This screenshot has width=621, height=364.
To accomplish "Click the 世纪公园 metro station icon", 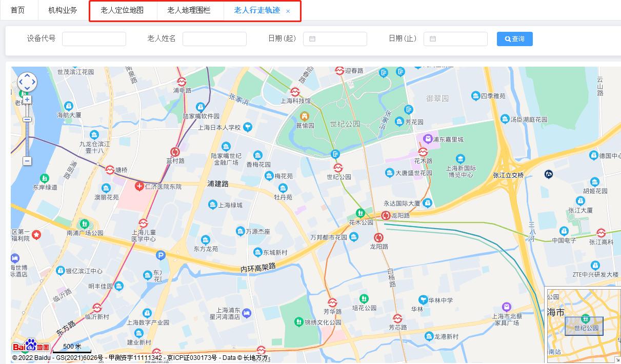I will tap(338, 168).
